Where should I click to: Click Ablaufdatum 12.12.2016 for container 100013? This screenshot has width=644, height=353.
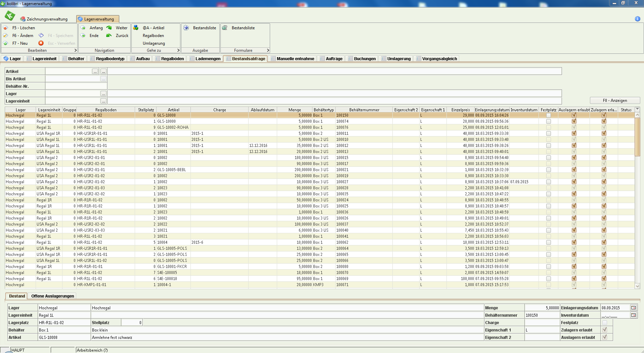pyautogui.click(x=258, y=152)
